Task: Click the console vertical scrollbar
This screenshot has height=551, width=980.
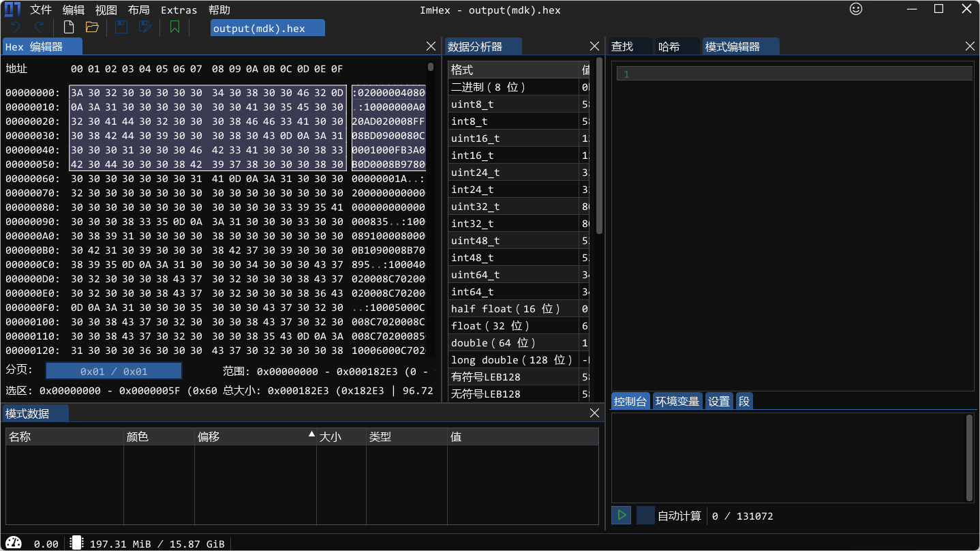Action: [x=970, y=458]
